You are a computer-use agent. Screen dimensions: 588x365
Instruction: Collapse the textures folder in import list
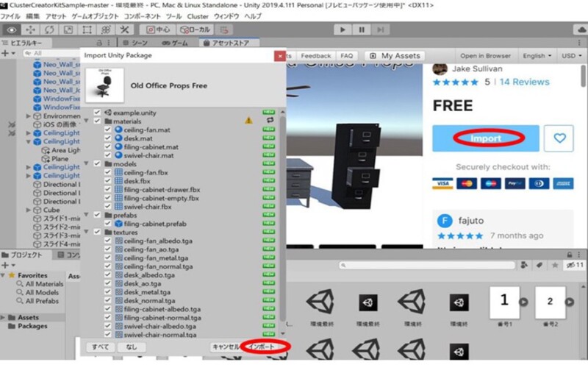(87, 232)
